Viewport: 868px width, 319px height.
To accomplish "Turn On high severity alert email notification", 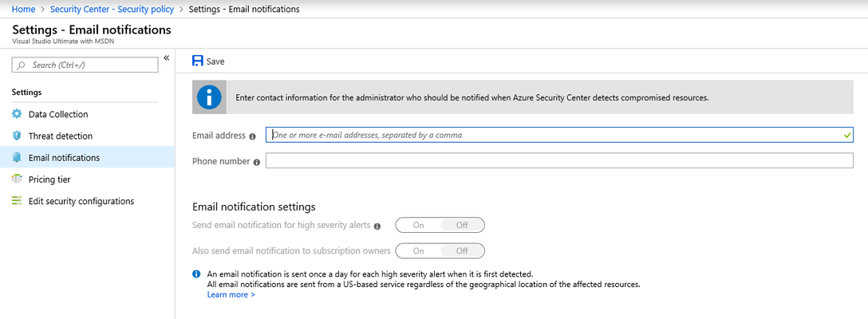I will point(419,226).
